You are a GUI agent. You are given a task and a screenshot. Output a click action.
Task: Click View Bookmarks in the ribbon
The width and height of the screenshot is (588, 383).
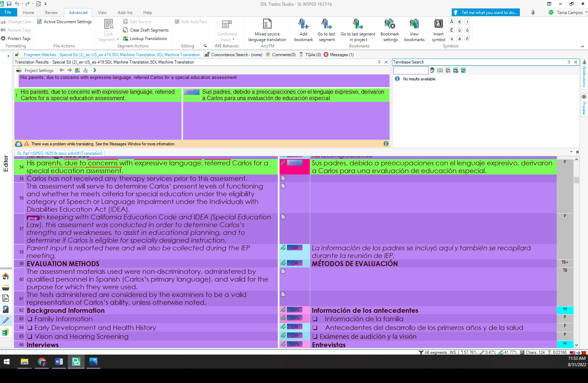414,30
